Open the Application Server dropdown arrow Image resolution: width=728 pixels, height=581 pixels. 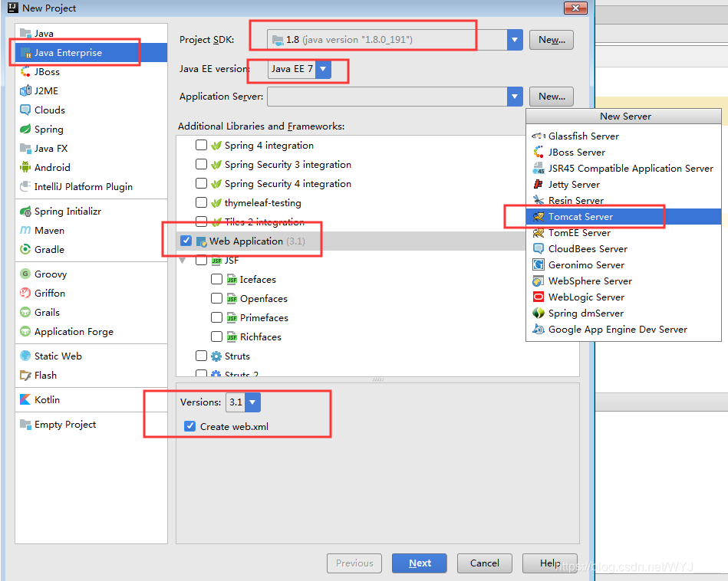[x=515, y=97]
